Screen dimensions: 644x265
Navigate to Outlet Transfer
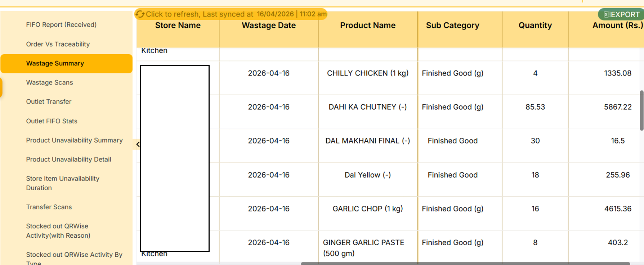(49, 101)
